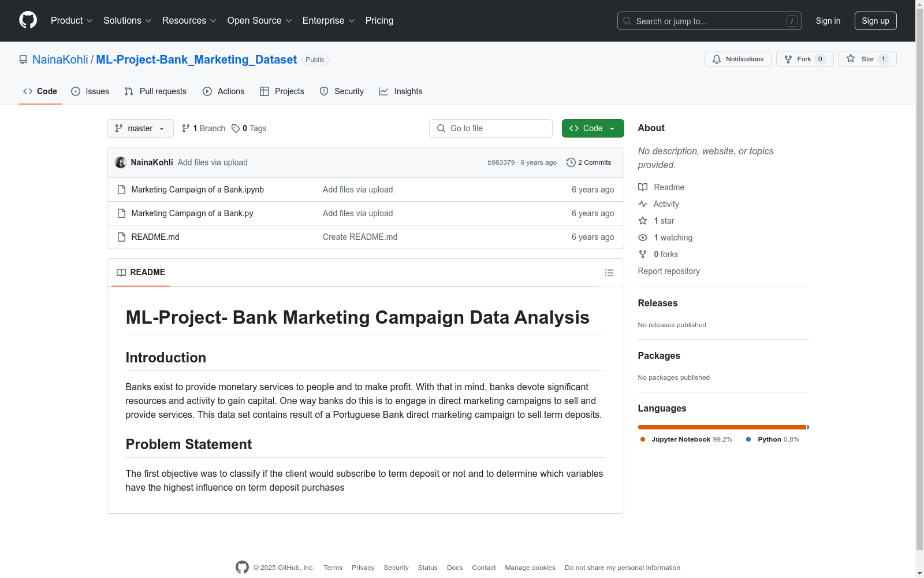Open the Projects tab

(x=282, y=91)
